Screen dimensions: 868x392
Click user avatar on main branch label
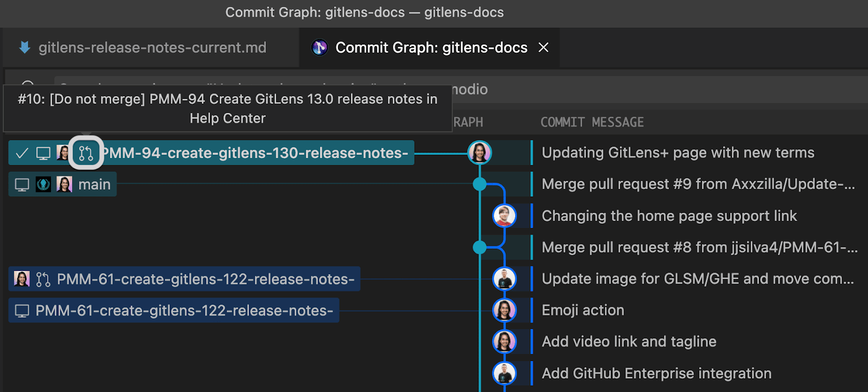click(64, 185)
